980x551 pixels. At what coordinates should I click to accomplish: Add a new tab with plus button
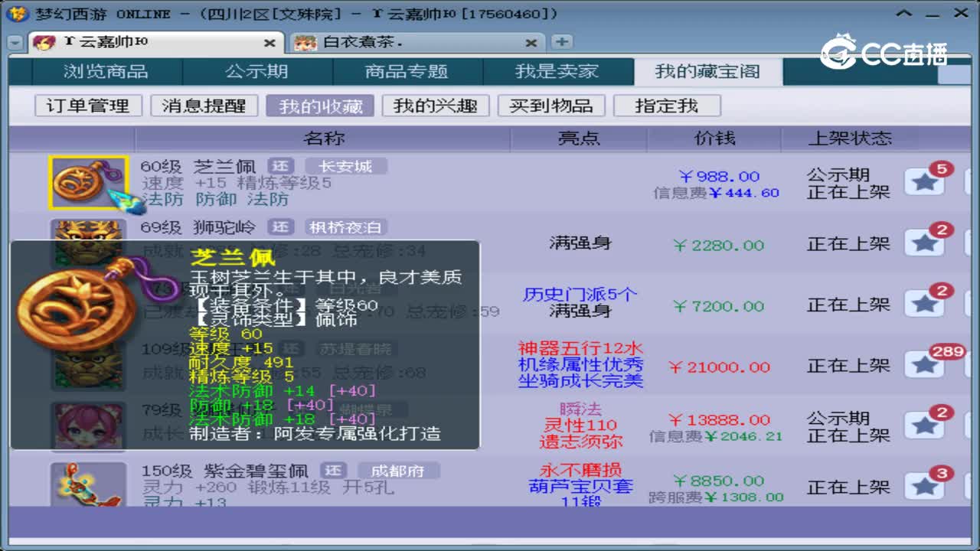click(561, 42)
